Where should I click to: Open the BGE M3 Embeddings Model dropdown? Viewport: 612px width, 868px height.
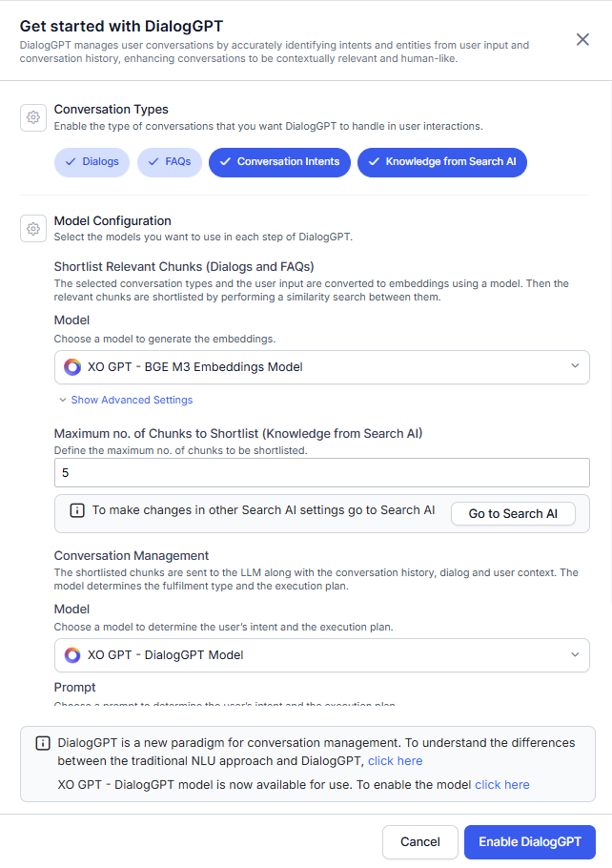pyautogui.click(x=322, y=367)
